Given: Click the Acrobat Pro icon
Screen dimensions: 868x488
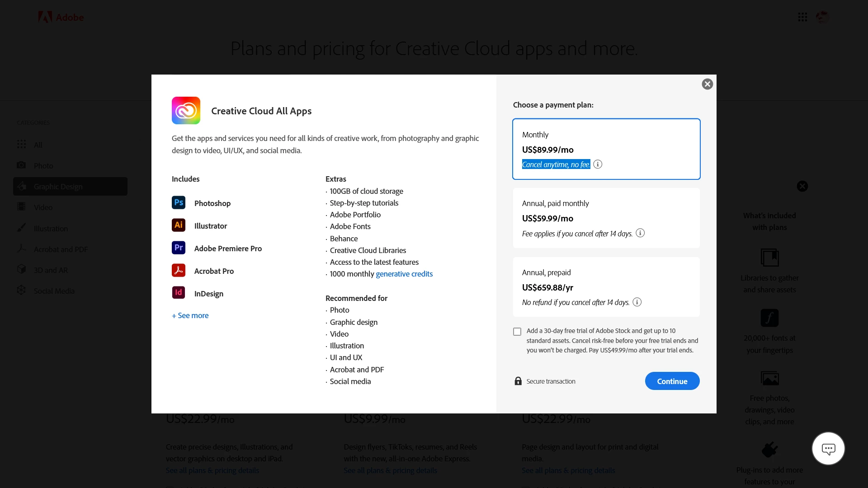Looking at the screenshot, I should [179, 270].
